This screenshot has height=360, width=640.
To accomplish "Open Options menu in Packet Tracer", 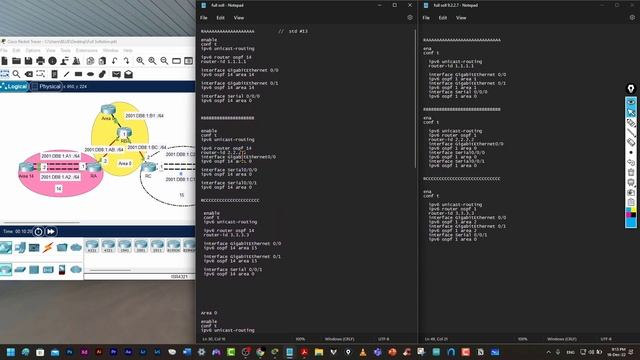I will tap(33, 50).
